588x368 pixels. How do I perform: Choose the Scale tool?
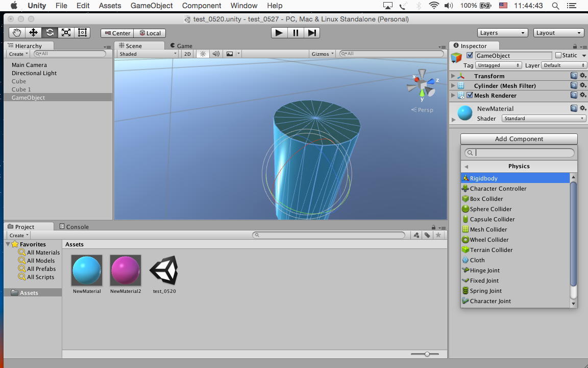[66, 33]
